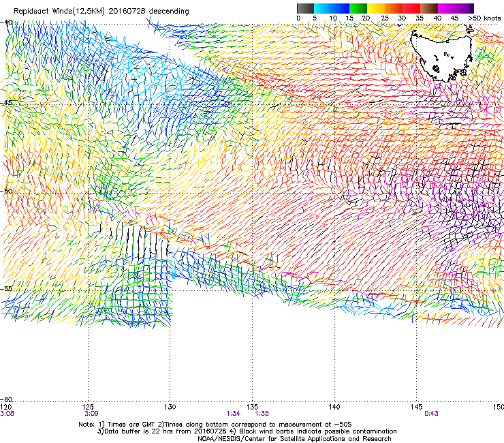The image size is (504, 443).
Task: Click the Tasmania island outline on the map
Action: (x=442, y=55)
